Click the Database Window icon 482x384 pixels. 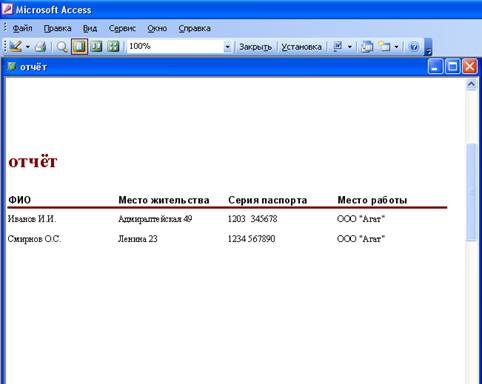pos(367,46)
